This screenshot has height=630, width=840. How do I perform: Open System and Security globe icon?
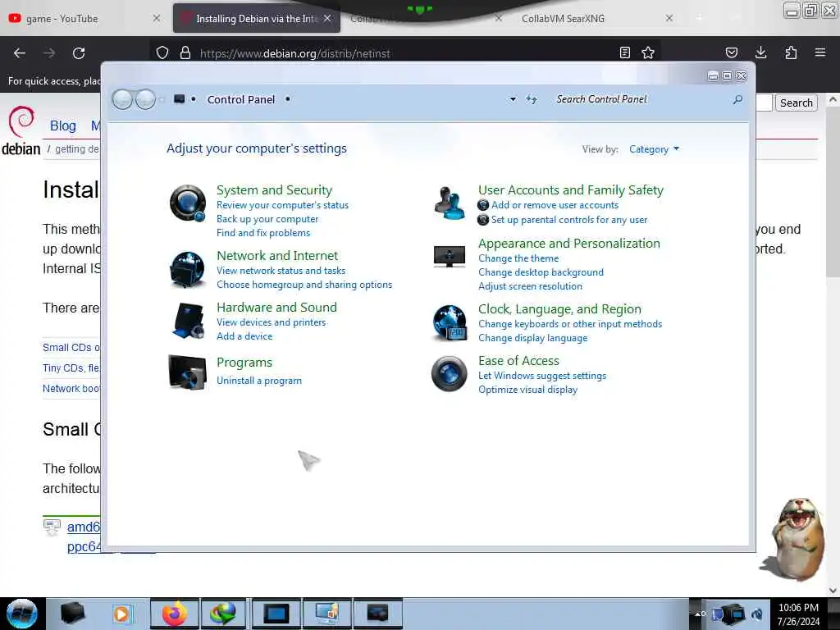(x=188, y=203)
